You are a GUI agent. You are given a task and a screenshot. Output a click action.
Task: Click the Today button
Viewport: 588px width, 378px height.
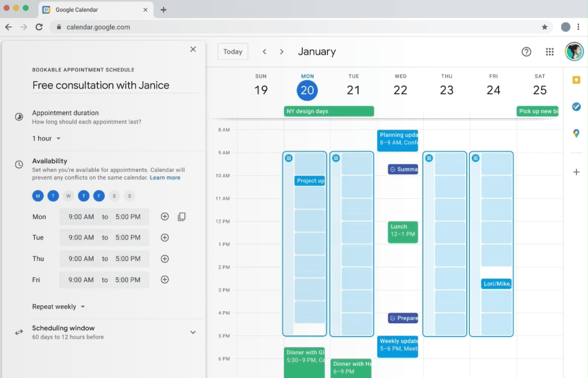(233, 52)
